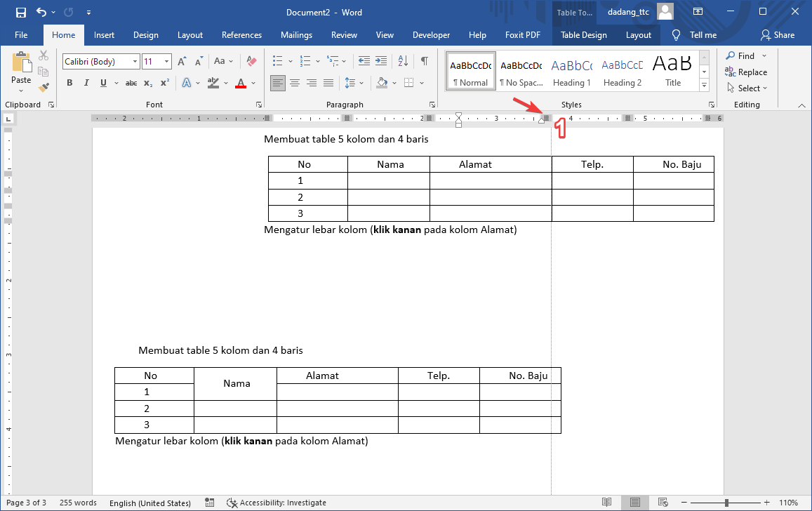Click the Center alignment icon
This screenshot has height=511, width=812.
[x=295, y=83]
